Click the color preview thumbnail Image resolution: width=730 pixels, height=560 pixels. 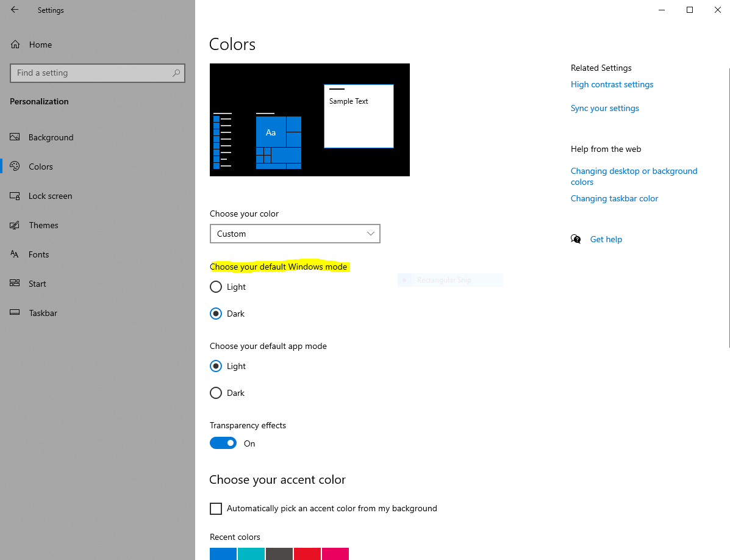(310, 120)
